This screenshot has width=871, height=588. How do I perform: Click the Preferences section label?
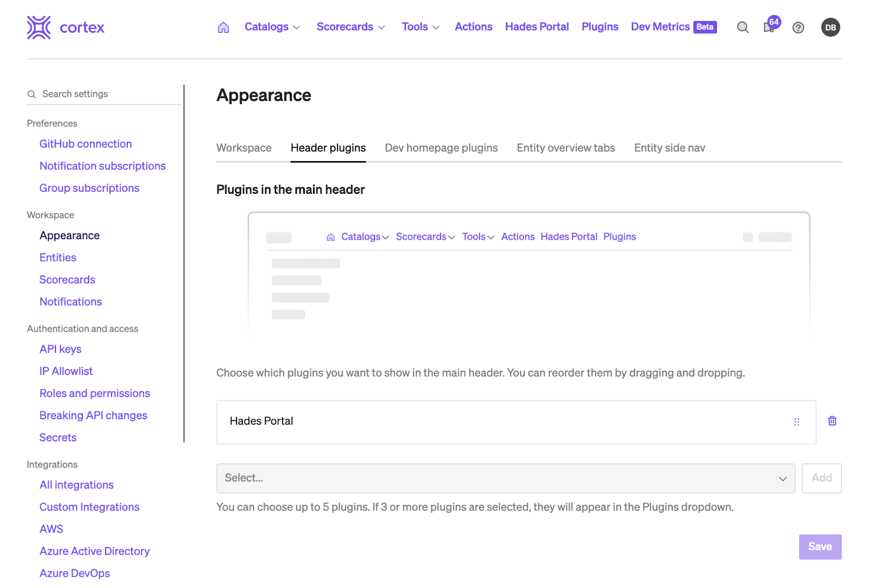tap(52, 124)
